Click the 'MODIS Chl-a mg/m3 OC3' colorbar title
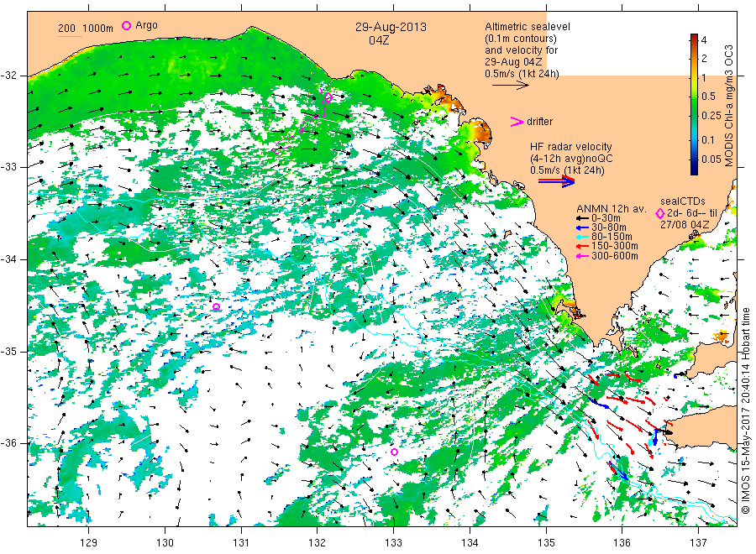Image resolution: width=756 pixels, height=554 pixels. 729,106
